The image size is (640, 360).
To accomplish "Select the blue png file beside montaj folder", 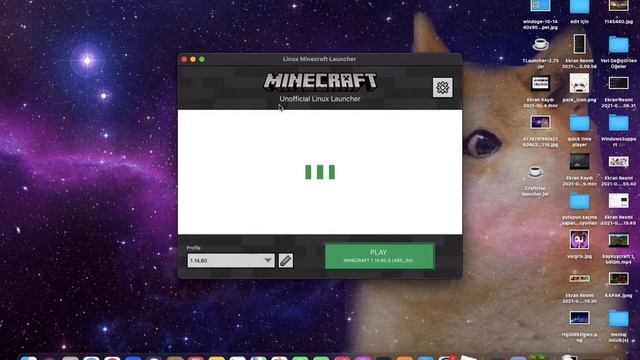I will coord(579,318).
